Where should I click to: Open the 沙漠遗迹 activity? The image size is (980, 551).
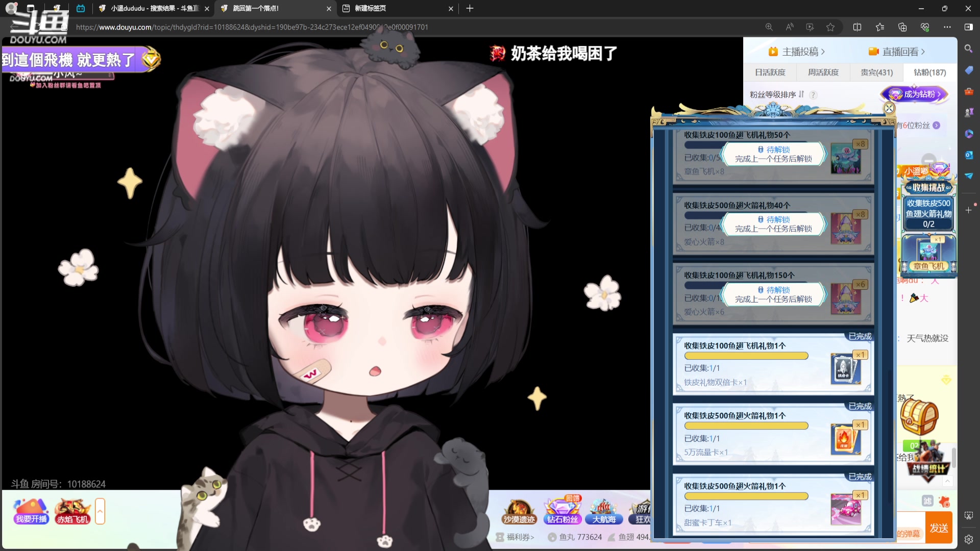coord(519,512)
